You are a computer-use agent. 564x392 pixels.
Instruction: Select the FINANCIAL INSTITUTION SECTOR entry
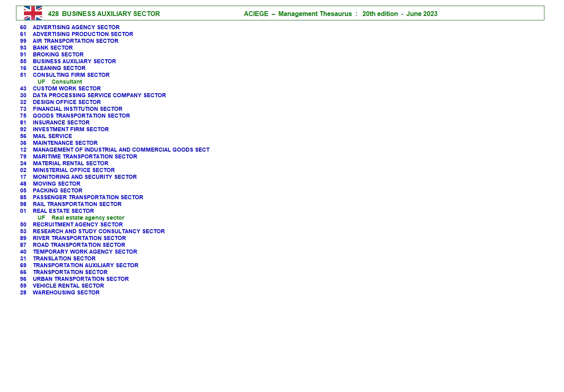(78, 109)
